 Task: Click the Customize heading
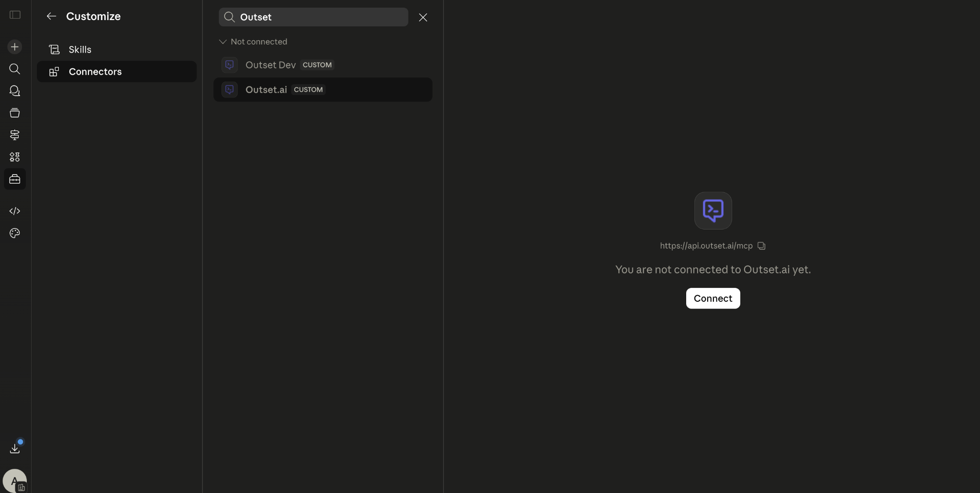point(93,16)
